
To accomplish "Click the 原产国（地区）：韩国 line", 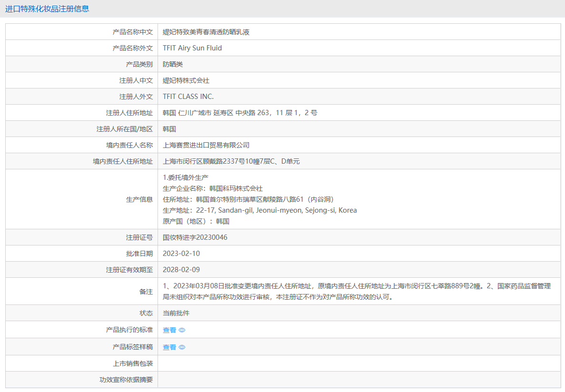I will pos(196,221).
